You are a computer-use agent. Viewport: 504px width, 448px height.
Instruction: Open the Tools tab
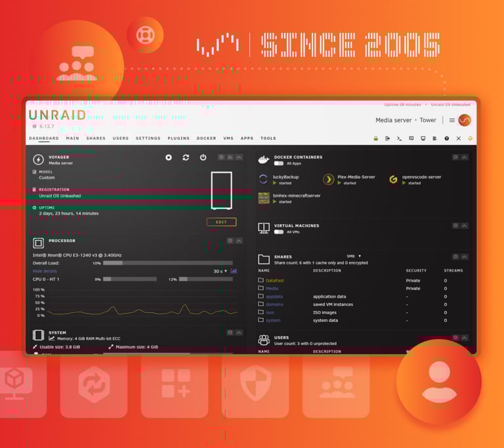pos(268,138)
